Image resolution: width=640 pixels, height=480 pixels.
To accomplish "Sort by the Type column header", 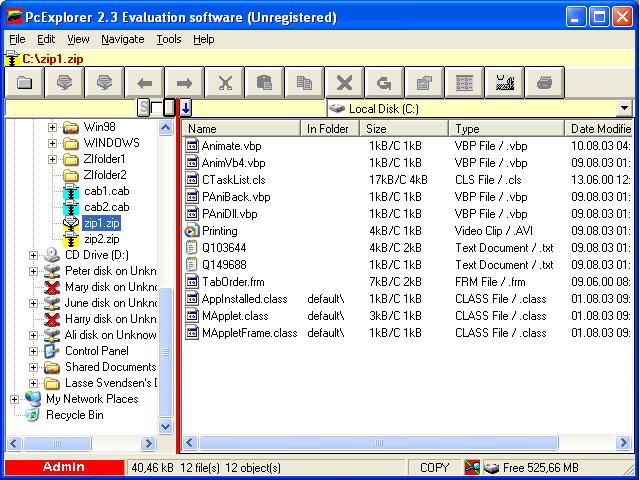I will [507, 129].
